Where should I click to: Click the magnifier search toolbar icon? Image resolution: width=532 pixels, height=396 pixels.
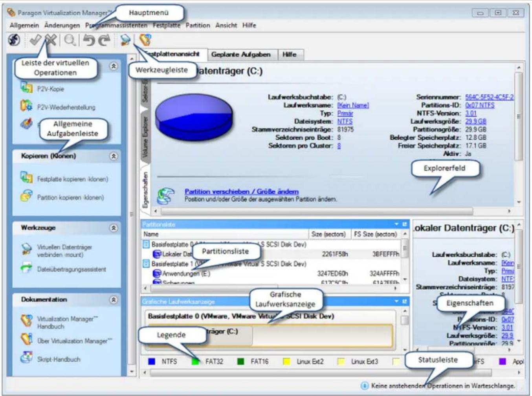coord(70,40)
